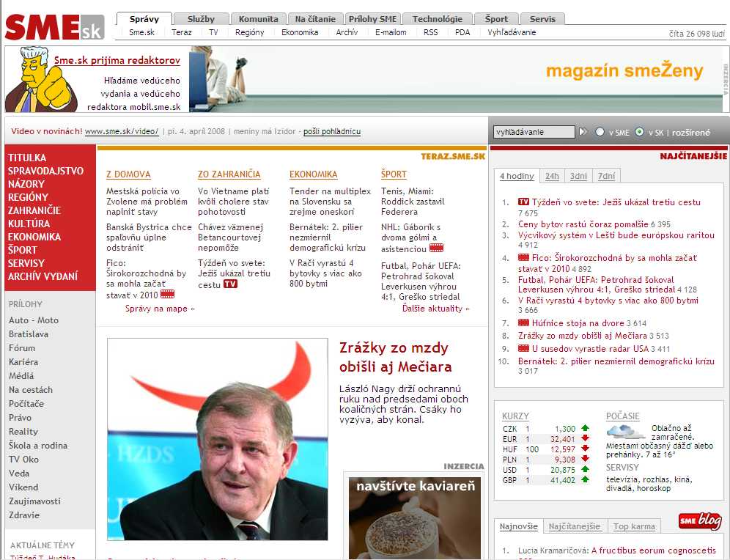Open headline 'Zrážky zo mzdy obišli aj Mečiara'

pyautogui.click(x=395, y=357)
